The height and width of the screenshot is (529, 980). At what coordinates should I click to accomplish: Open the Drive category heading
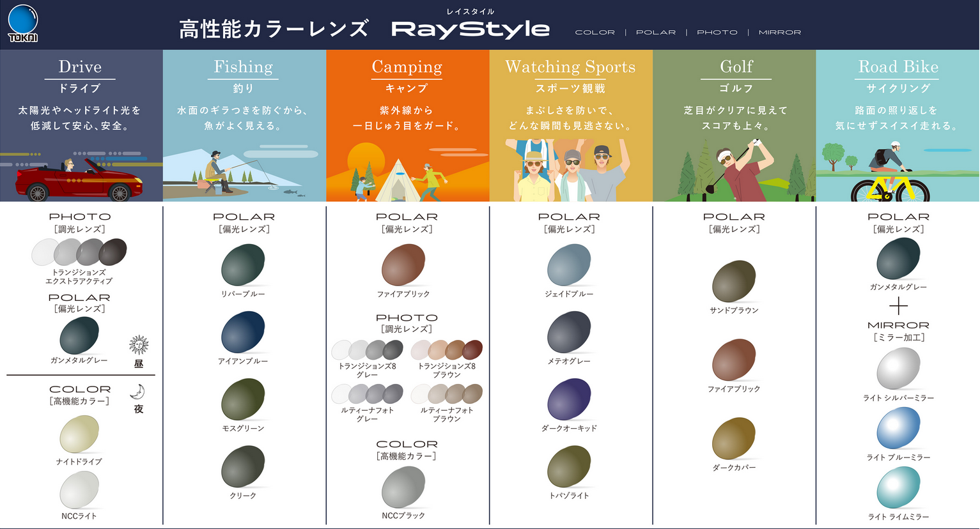80,66
